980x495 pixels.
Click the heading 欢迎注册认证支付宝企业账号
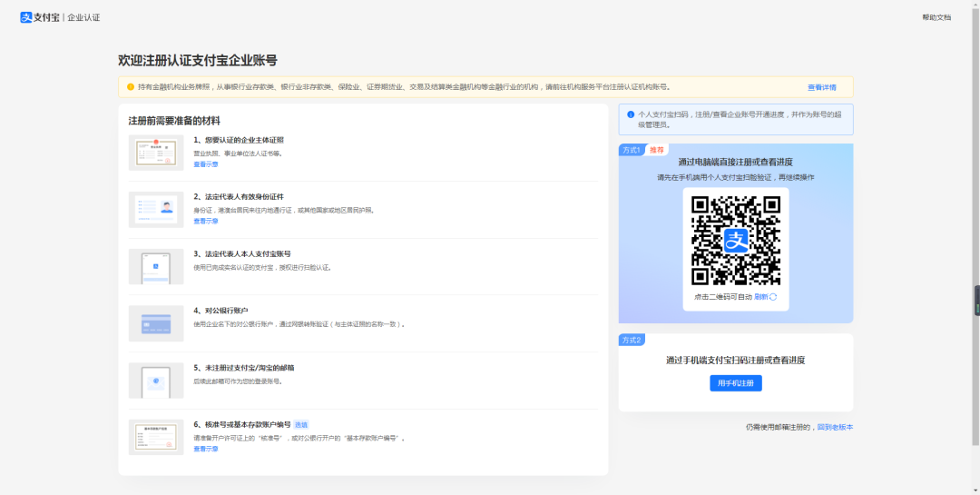(198, 61)
